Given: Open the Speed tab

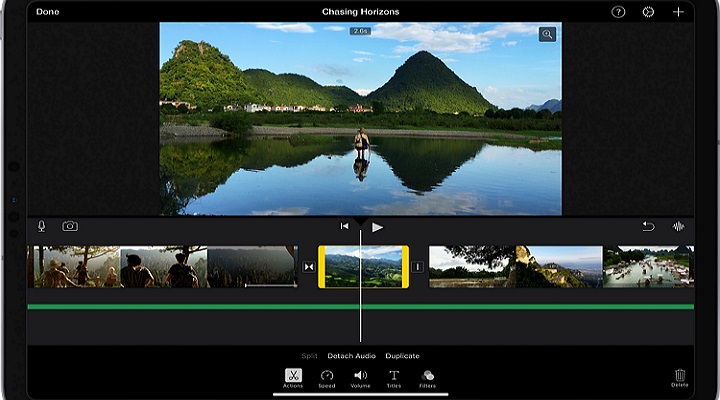Looking at the screenshot, I should pos(327,379).
